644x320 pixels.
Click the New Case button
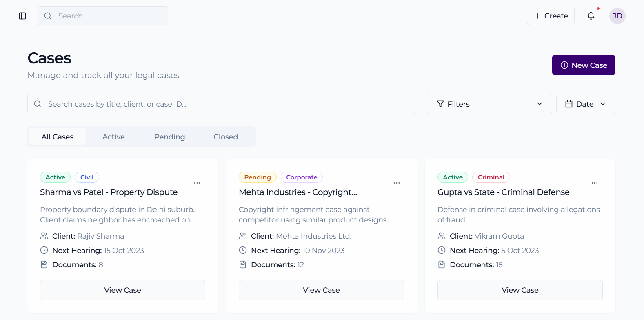(x=583, y=65)
